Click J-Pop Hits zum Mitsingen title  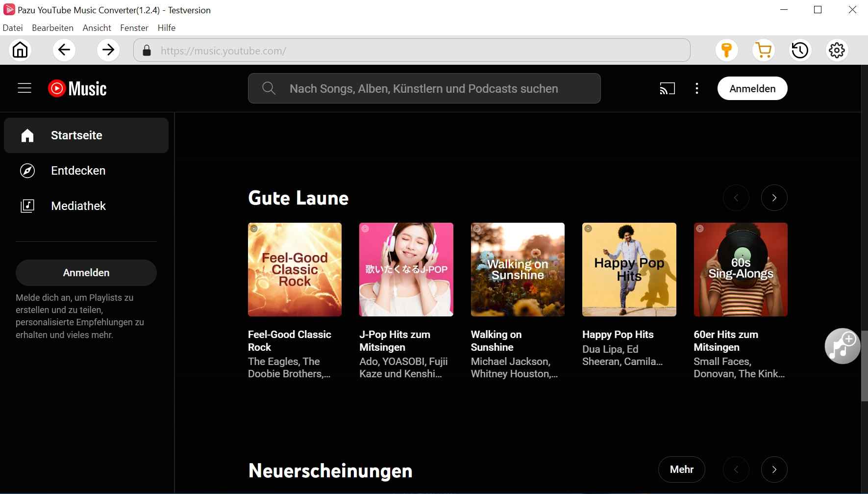395,340
